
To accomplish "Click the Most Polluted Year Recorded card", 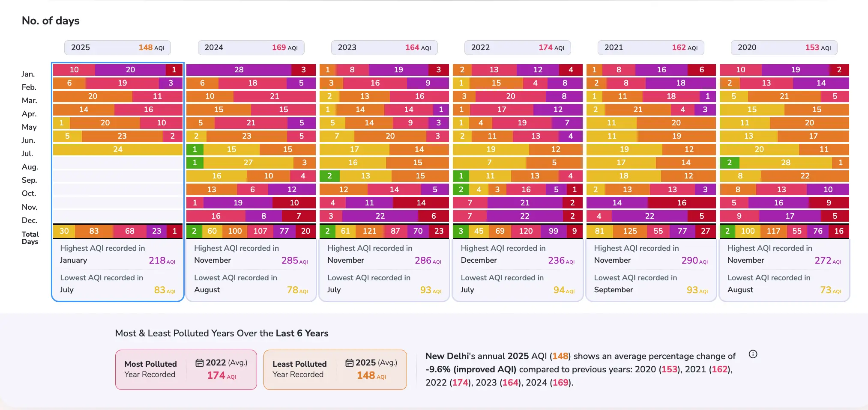I will 186,369.
